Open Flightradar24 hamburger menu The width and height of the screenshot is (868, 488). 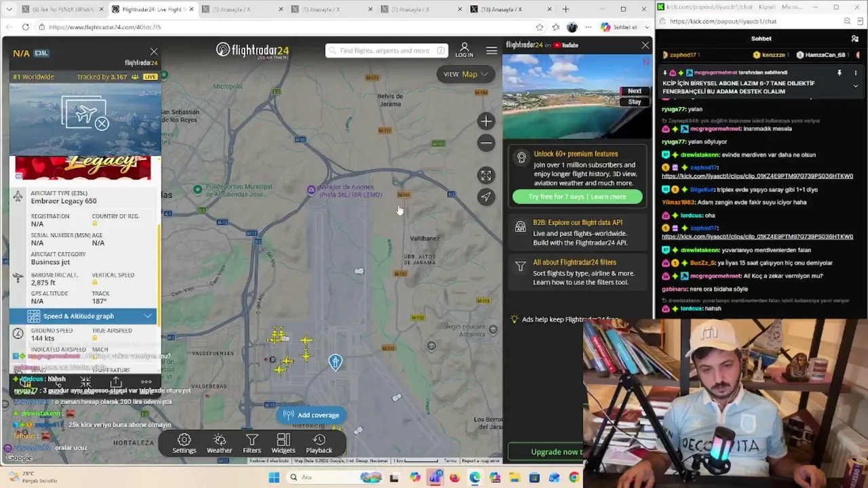pos(492,51)
